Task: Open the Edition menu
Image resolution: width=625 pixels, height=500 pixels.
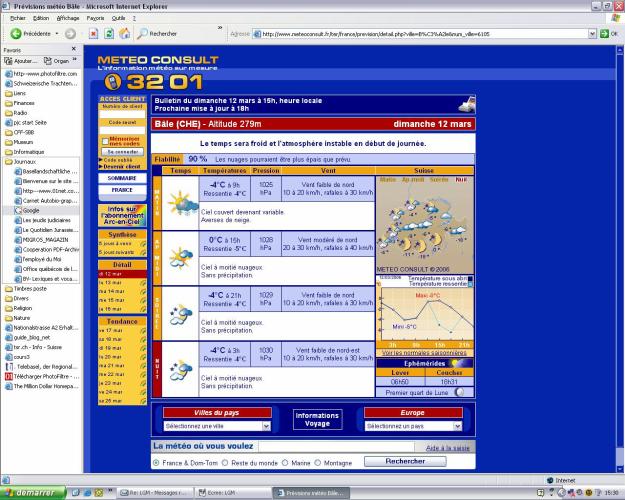Action: (x=41, y=18)
